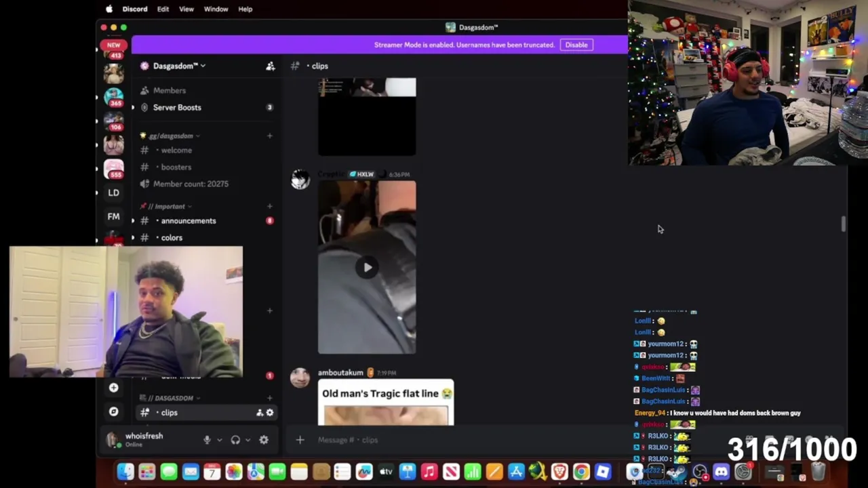Image resolution: width=868 pixels, height=488 pixels.
Task: Click invite people icon beside Dasgasdom
Action: click(270, 66)
